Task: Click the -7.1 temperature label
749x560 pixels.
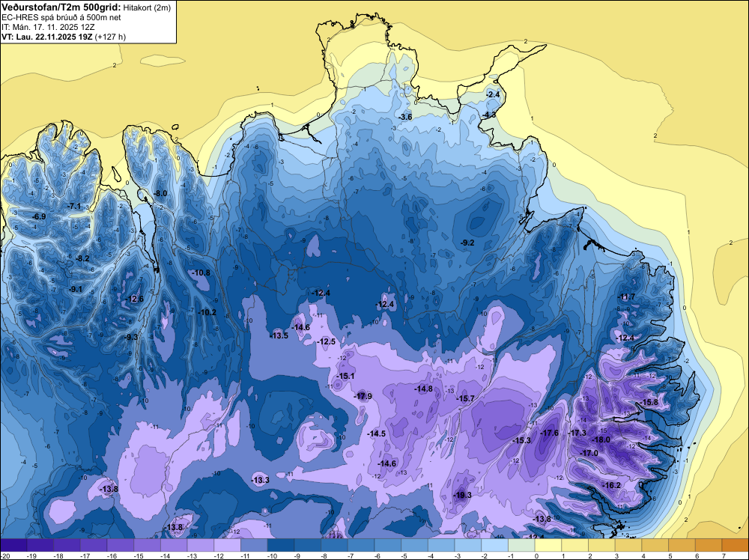Action: pos(74,206)
